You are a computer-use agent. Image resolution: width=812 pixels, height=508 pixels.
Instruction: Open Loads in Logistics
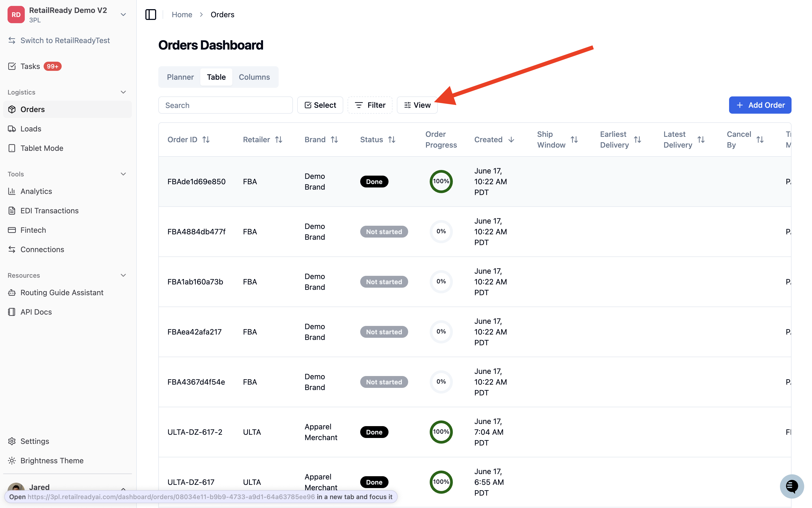(x=25, y=129)
